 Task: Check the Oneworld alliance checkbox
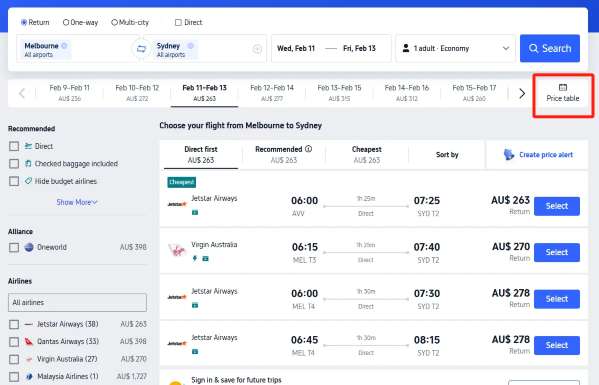(x=14, y=248)
